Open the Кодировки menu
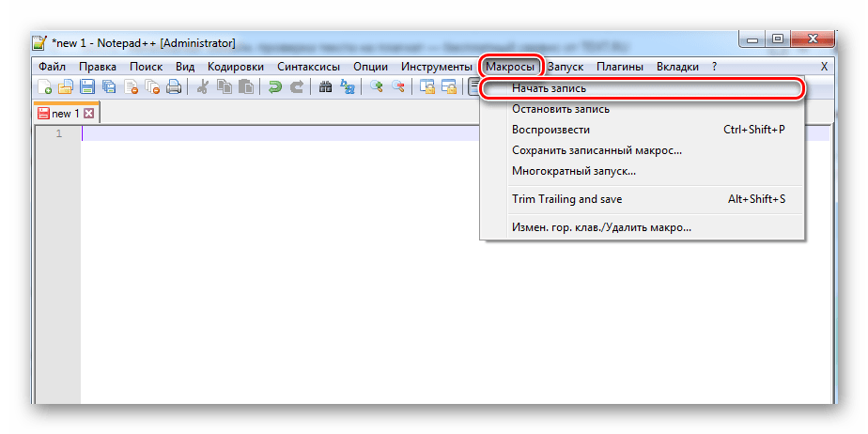Viewport: 868px width, 434px height. (236, 67)
